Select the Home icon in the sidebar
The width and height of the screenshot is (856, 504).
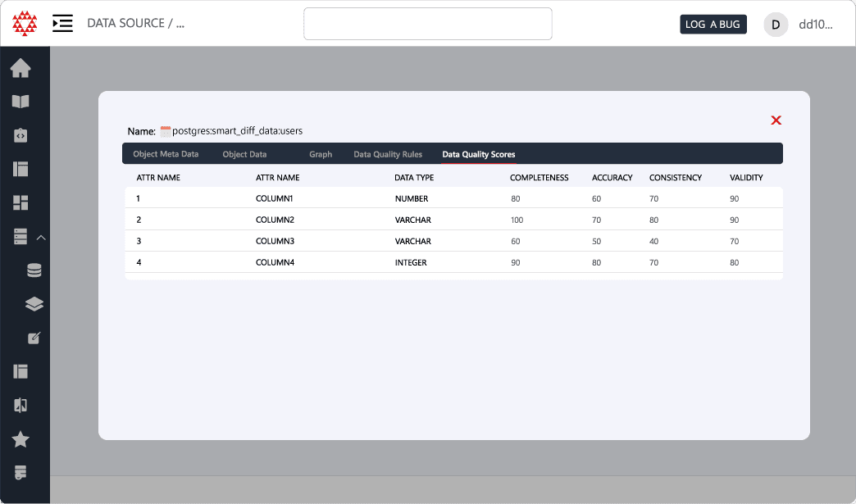(x=20, y=68)
